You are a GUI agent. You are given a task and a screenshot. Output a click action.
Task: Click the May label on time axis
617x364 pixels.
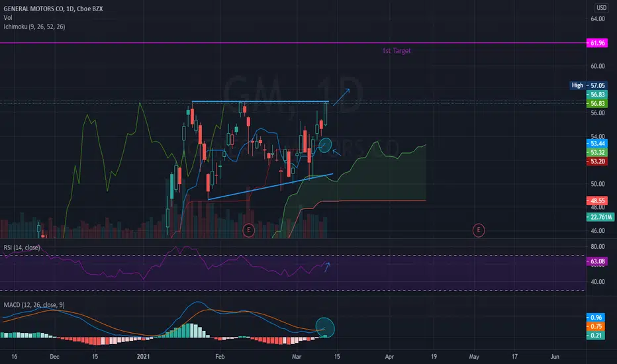[474, 357]
